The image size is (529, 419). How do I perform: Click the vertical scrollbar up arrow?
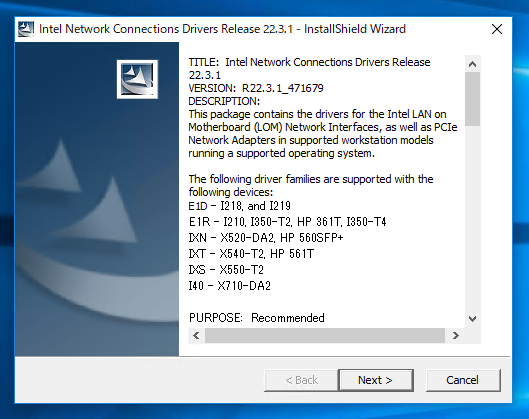click(x=473, y=64)
